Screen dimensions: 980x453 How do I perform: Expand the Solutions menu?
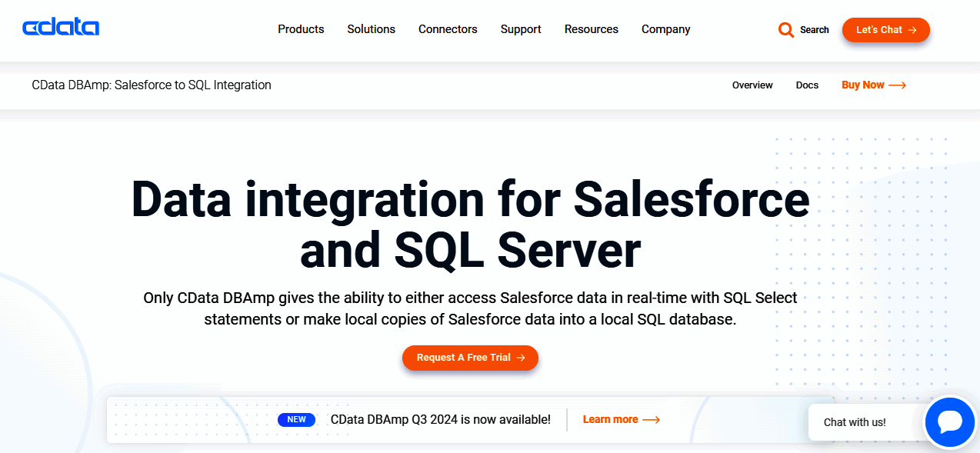[371, 29]
